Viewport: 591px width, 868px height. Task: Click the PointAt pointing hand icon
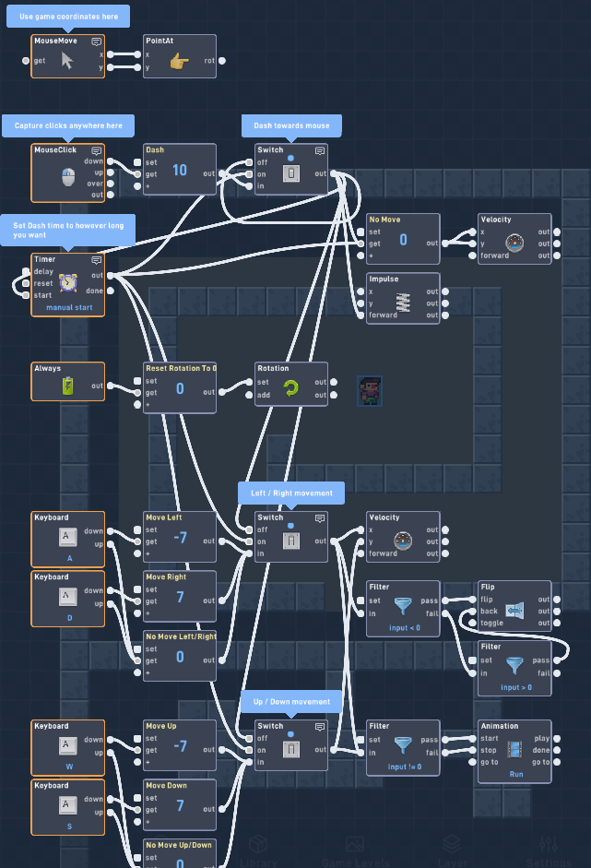pos(179,62)
